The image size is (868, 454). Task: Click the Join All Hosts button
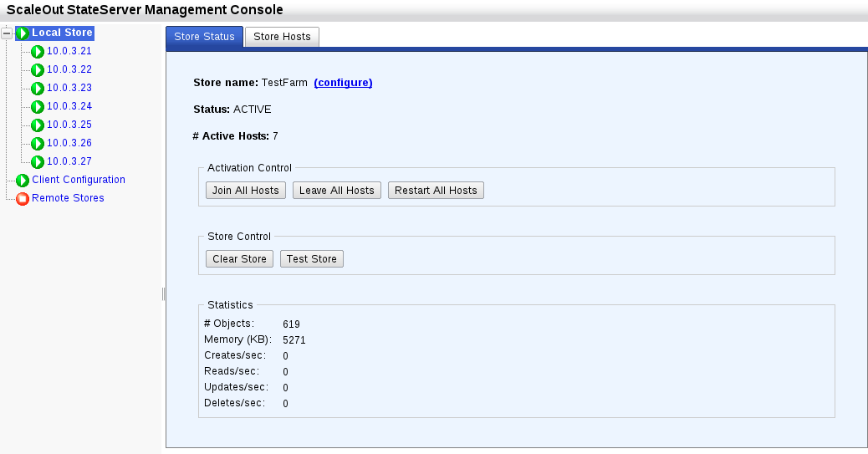(246, 191)
